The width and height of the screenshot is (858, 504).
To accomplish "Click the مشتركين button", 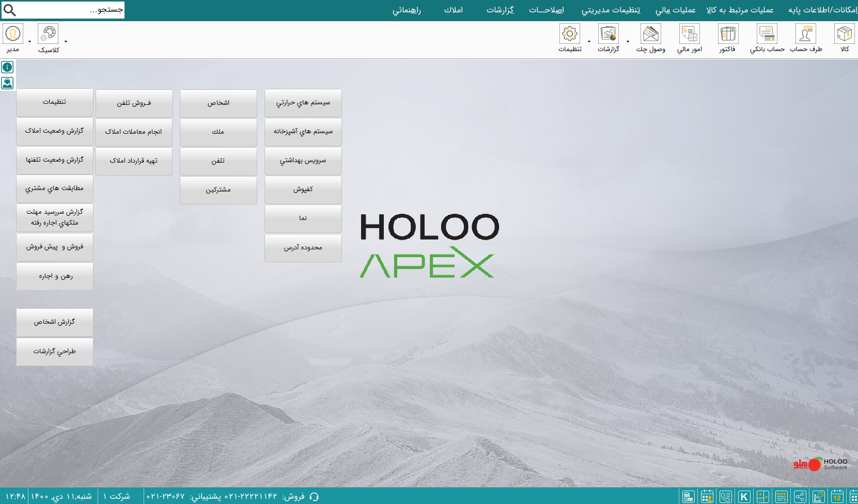I will 219,190.
